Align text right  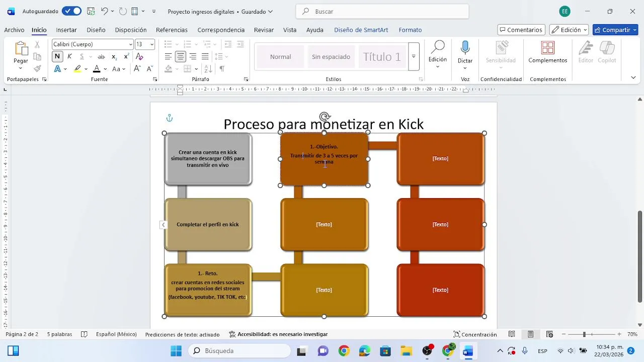[193, 56]
